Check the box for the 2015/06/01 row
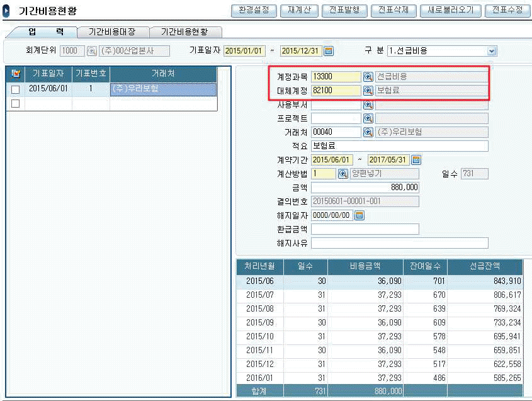 [x=16, y=89]
